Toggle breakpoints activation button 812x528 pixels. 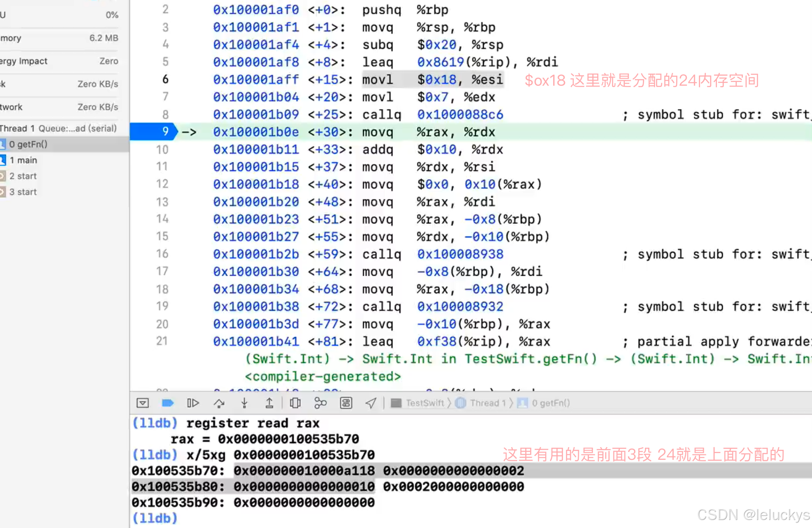pyautogui.click(x=167, y=403)
